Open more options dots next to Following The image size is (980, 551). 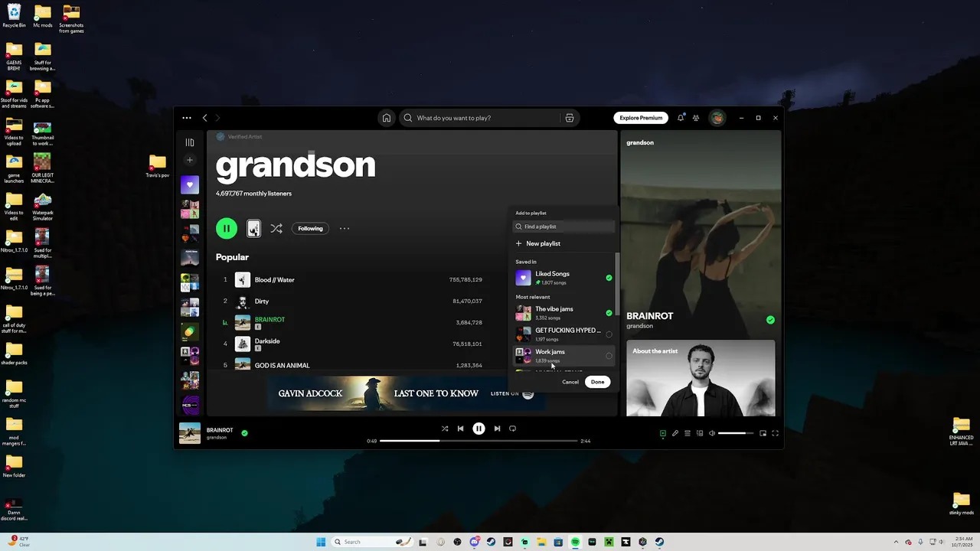(345, 228)
